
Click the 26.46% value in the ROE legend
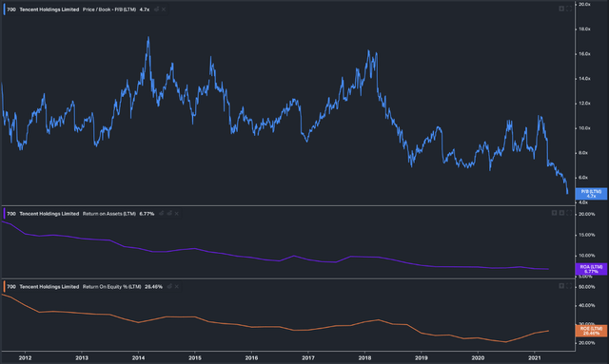point(154,286)
